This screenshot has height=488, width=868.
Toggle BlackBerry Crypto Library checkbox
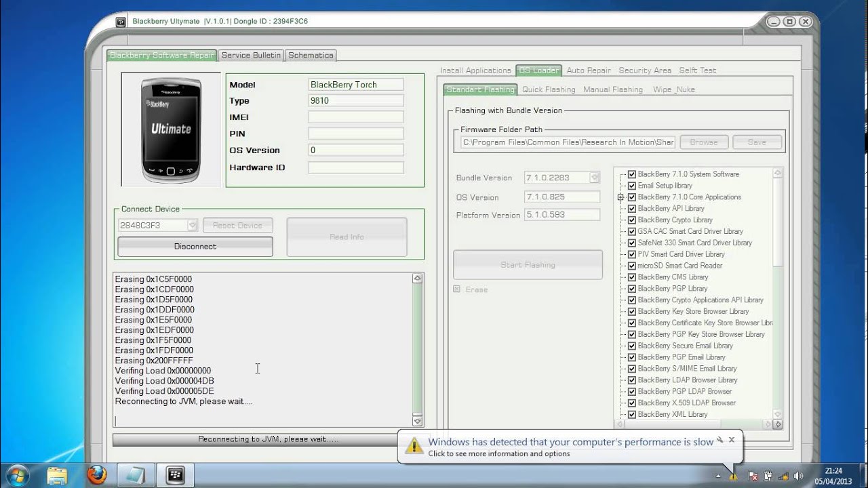click(632, 220)
